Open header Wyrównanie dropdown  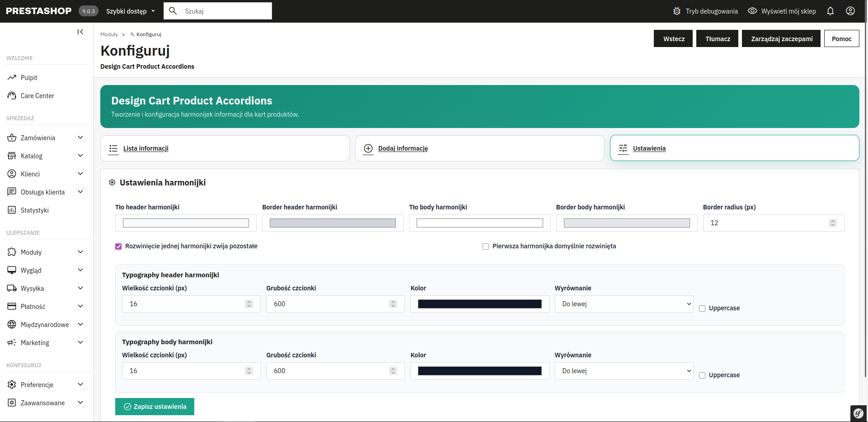pos(624,304)
